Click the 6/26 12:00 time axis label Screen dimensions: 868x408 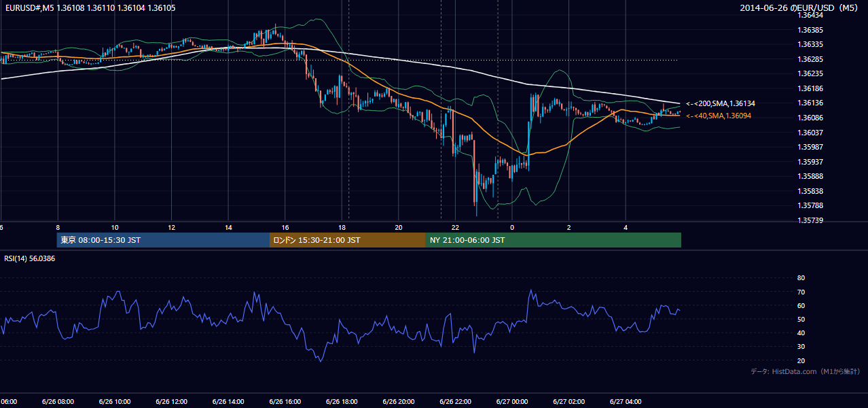[171, 402]
